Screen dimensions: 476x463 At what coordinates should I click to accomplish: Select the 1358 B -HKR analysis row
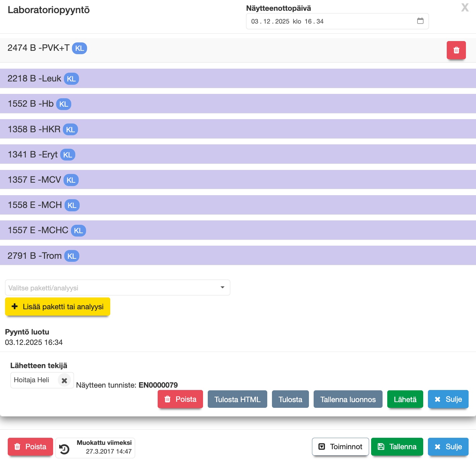(235, 129)
